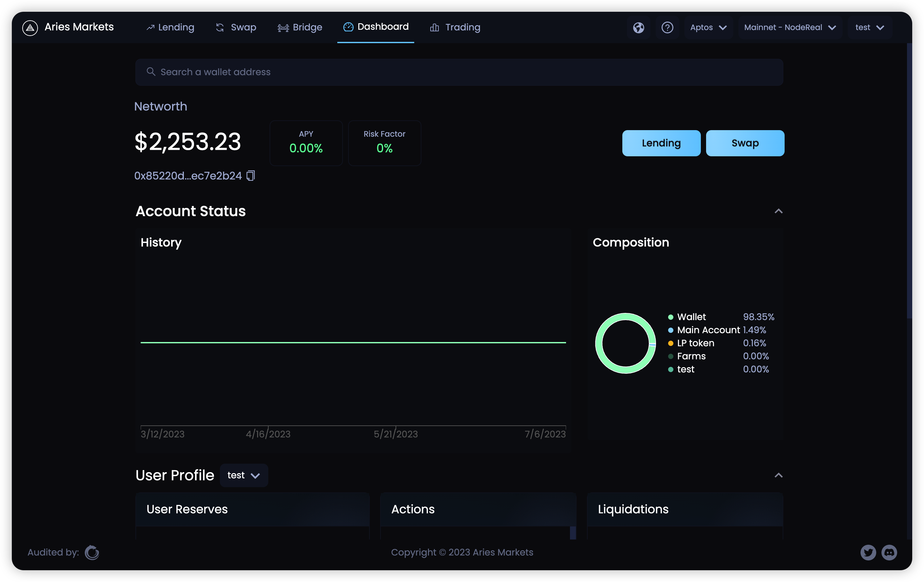Click the search magnifier icon
Image resolution: width=924 pixels, height=582 pixels.
click(x=151, y=72)
